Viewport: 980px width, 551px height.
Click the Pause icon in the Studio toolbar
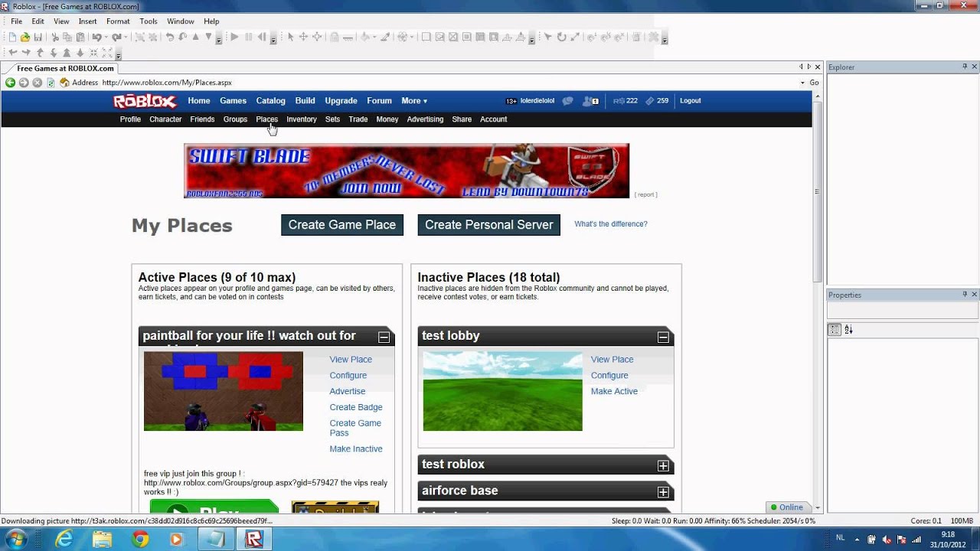248,37
